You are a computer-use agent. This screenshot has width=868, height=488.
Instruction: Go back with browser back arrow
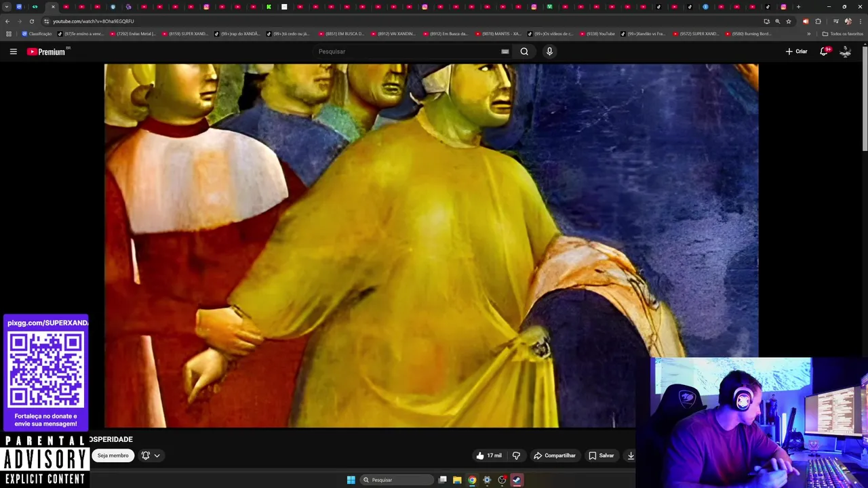point(7,21)
